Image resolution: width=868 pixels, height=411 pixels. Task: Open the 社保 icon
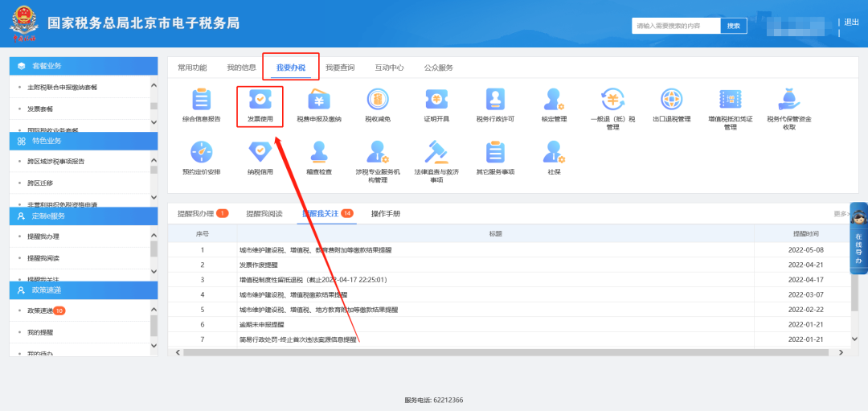(x=554, y=152)
